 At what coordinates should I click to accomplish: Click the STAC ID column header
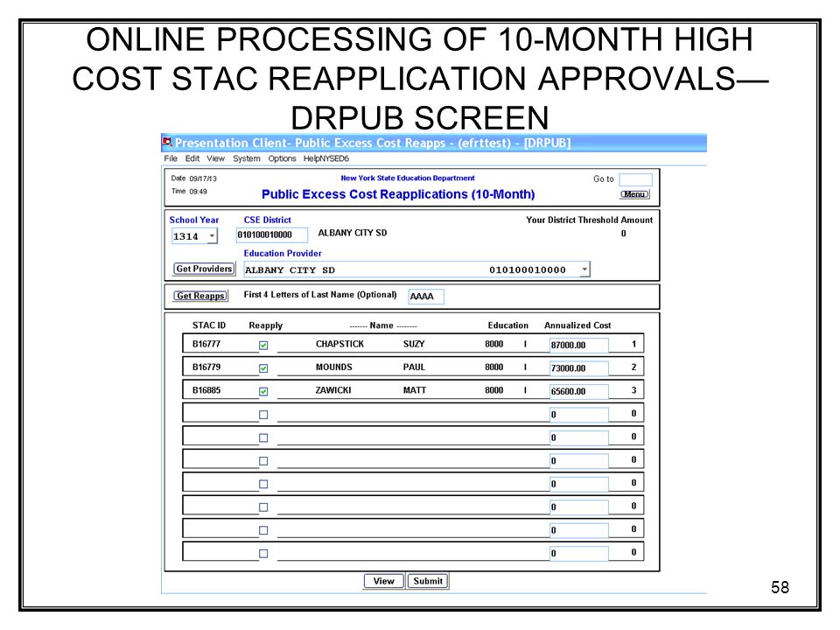point(209,325)
